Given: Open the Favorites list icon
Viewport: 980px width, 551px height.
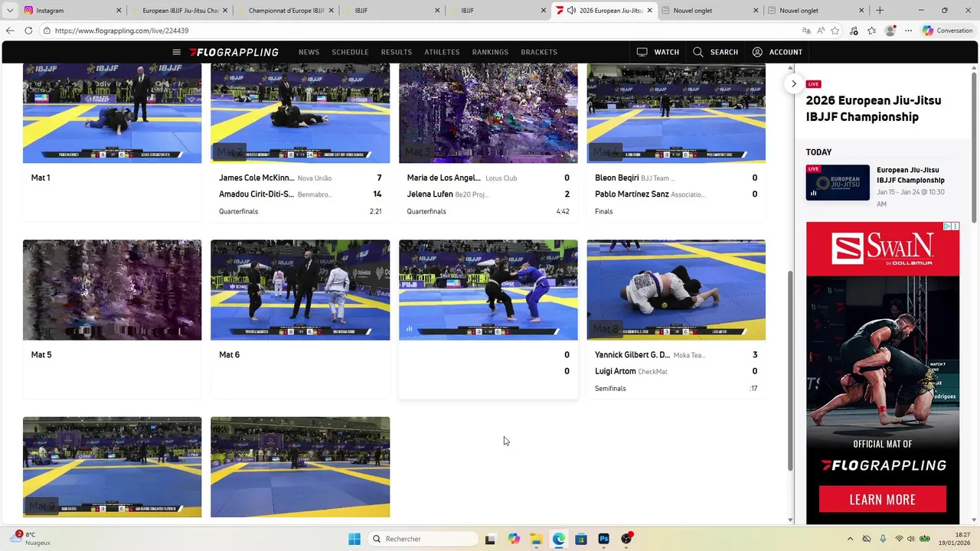Looking at the screenshot, I should click(872, 31).
